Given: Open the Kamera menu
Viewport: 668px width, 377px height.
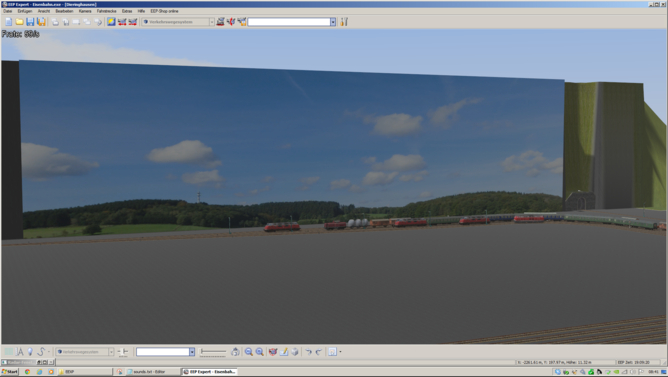Looking at the screenshot, I should coord(85,11).
